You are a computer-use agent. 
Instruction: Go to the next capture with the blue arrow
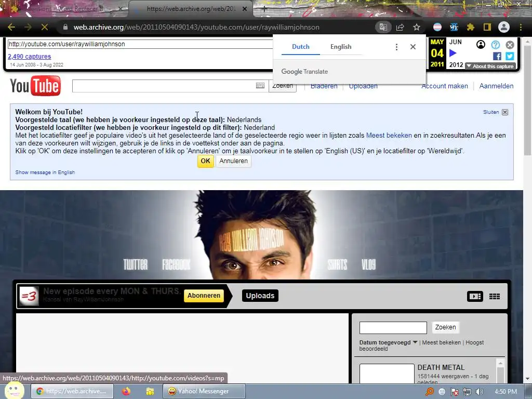[x=453, y=53]
